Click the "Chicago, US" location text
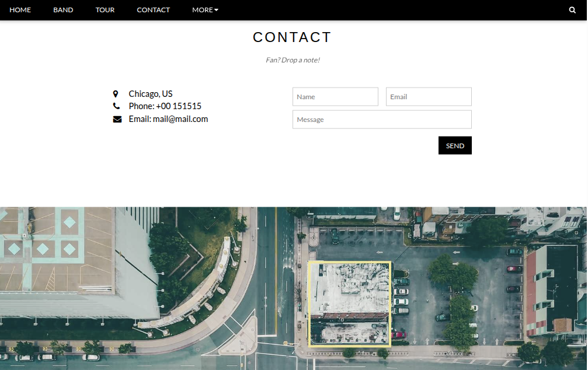 tap(151, 94)
